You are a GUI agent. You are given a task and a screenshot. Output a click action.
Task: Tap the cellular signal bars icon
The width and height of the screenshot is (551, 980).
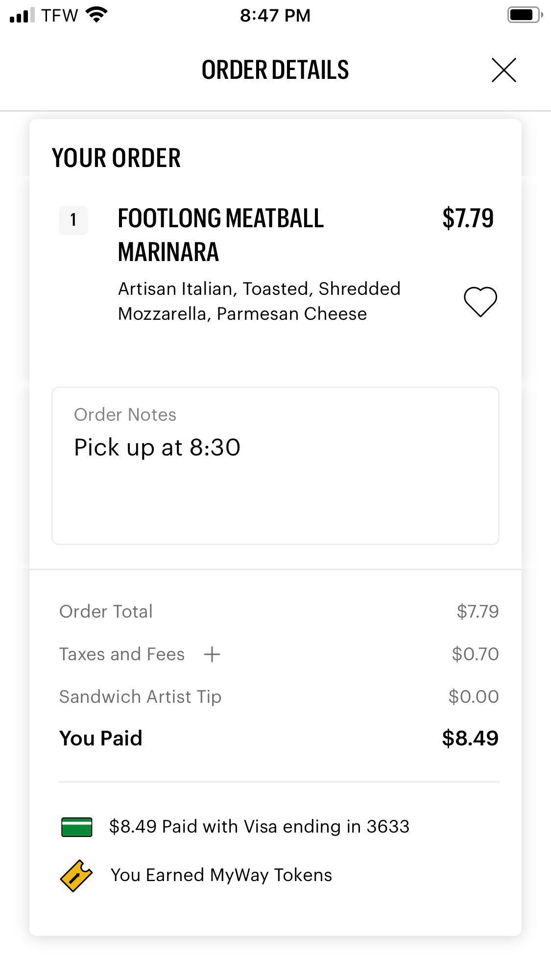tap(22, 15)
